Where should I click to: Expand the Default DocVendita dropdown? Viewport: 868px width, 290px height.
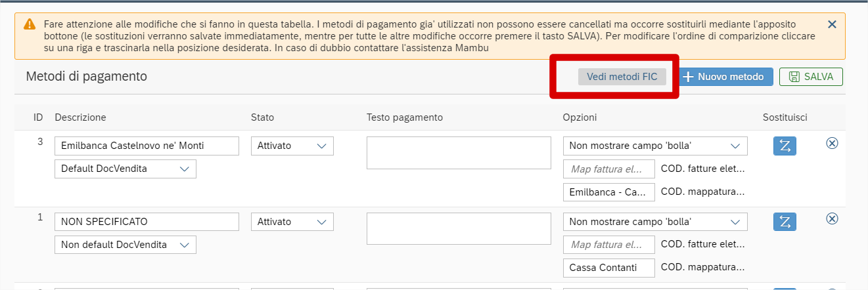click(x=125, y=169)
